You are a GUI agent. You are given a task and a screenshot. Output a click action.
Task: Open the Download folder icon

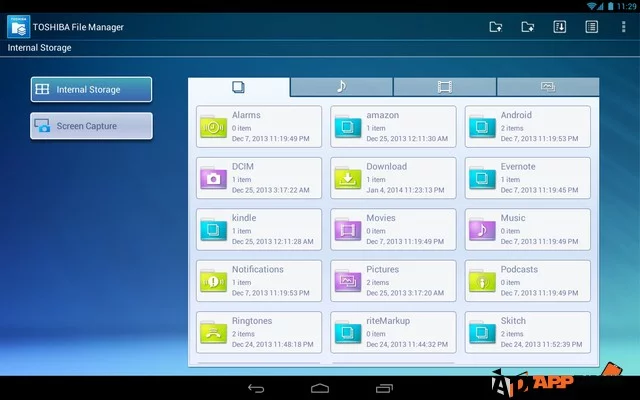(x=348, y=178)
